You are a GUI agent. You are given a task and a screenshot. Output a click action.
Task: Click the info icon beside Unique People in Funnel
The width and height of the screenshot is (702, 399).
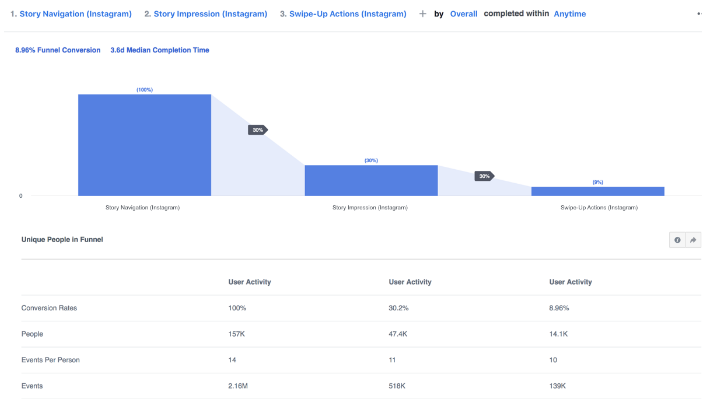click(677, 240)
